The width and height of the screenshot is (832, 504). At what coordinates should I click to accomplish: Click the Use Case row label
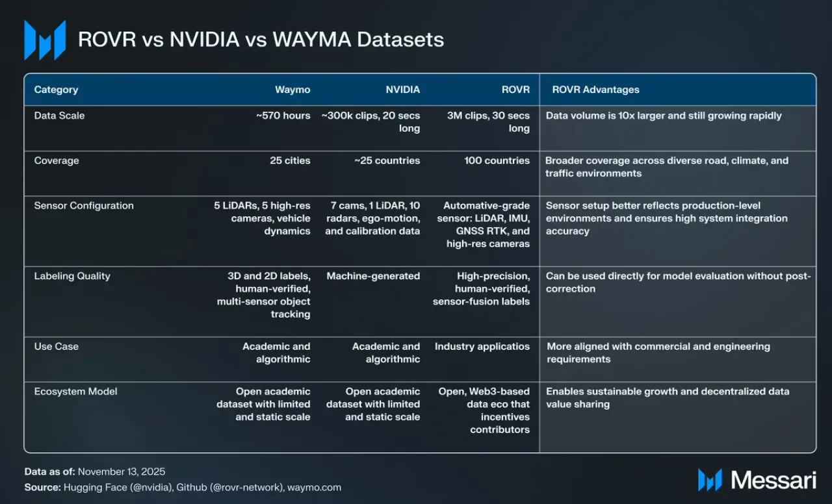click(57, 346)
